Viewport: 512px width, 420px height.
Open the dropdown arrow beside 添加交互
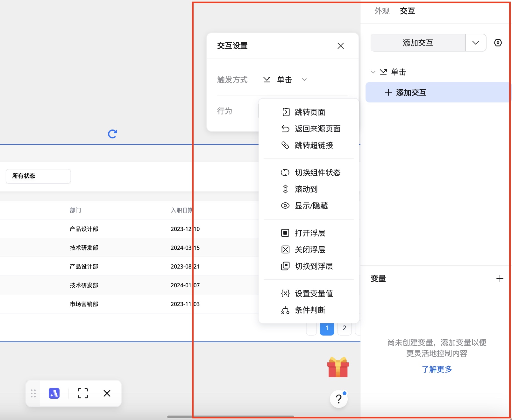pos(476,43)
